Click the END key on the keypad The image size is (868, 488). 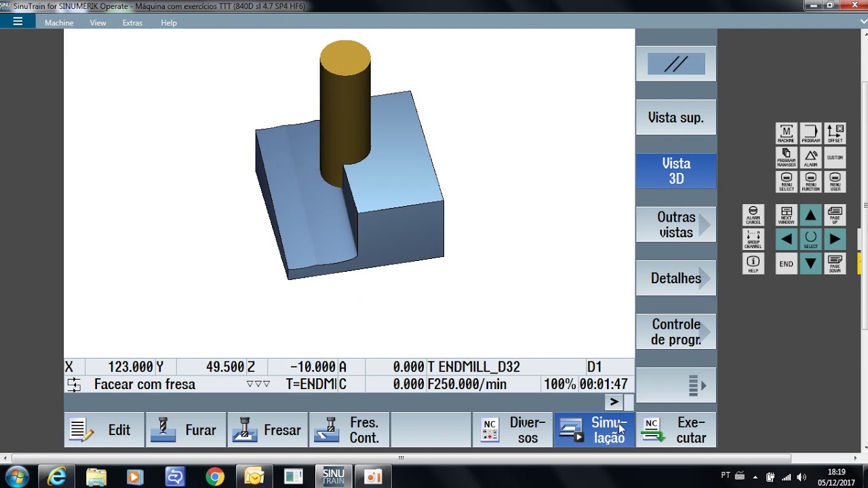click(x=786, y=264)
